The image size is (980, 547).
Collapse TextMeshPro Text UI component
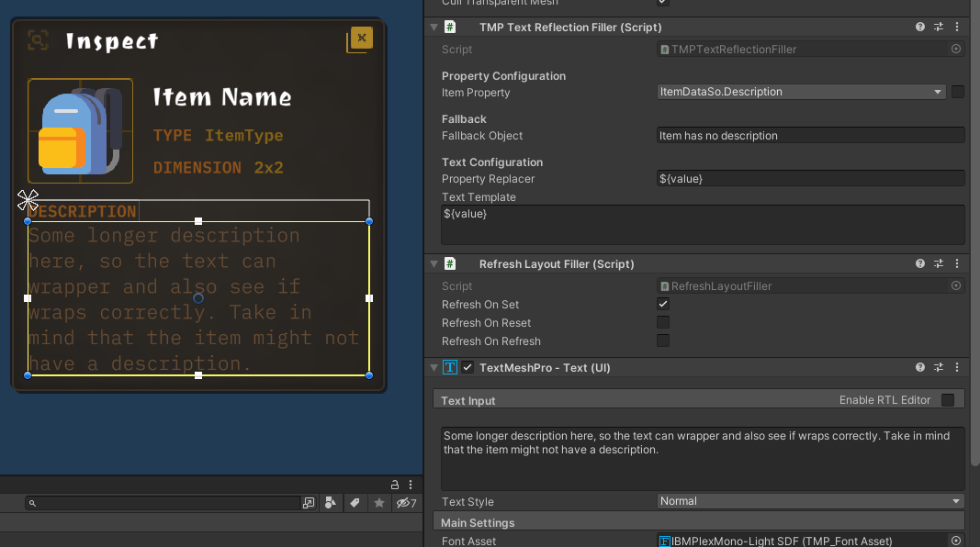pos(434,368)
